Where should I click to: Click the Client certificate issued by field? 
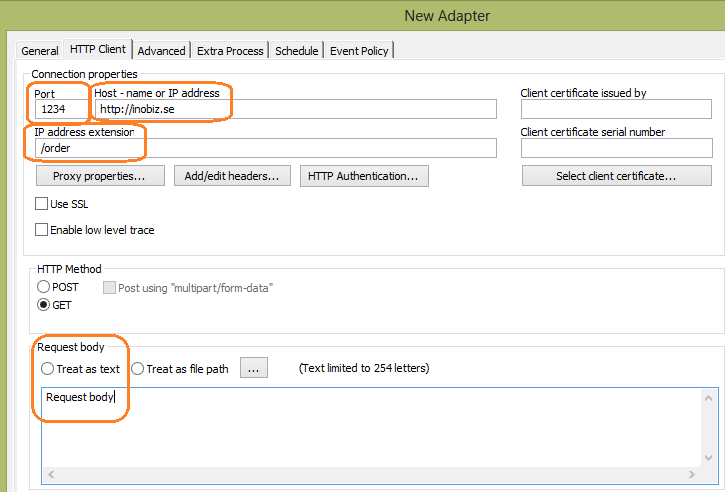click(616, 109)
